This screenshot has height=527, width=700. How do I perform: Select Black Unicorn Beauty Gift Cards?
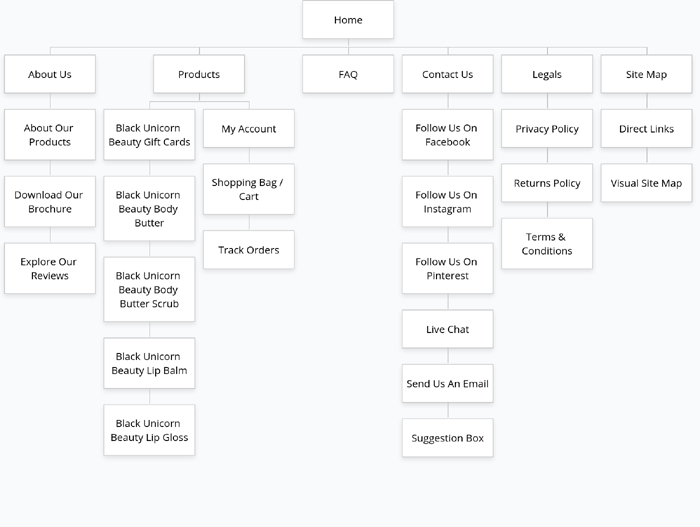pyautogui.click(x=149, y=135)
